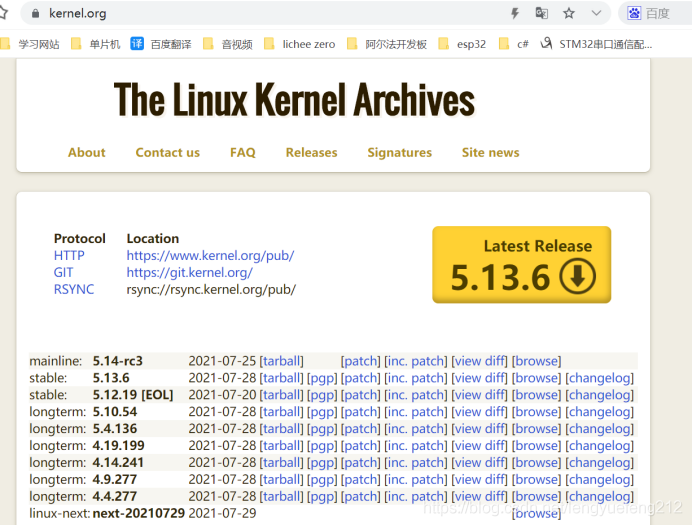Open view diff for longterm 5.4.136
692x526 pixels.
tap(480, 429)
